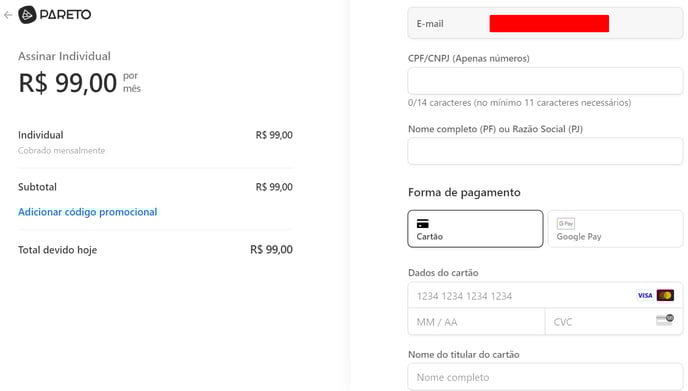The image size is (688, 391).
Task: Open Adicionar código promocional link
Action: (87, 212)
